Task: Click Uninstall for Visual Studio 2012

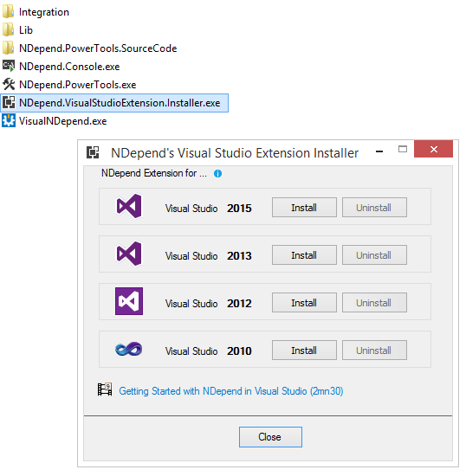Action: click(374, 303)
